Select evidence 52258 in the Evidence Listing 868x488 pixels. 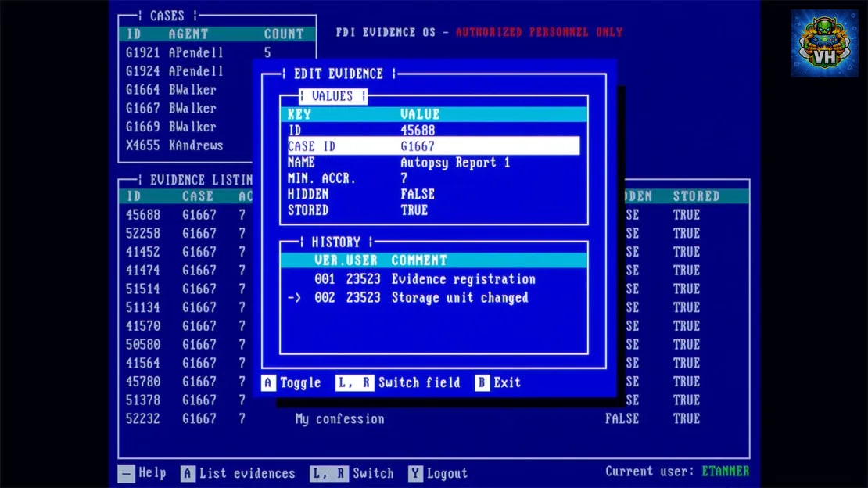click(x=186, y=234)
